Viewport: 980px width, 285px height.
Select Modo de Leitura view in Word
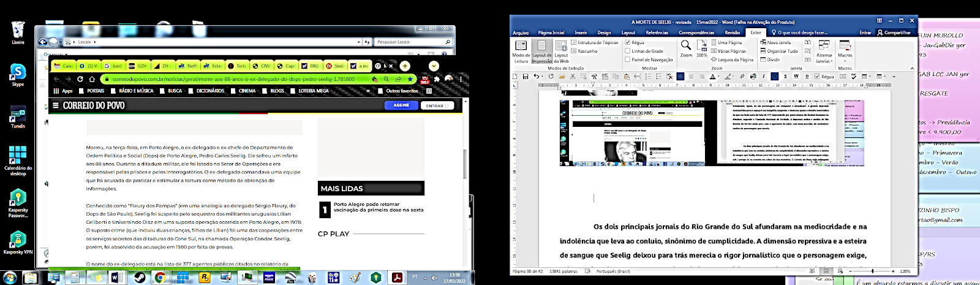tap(521, 51)
